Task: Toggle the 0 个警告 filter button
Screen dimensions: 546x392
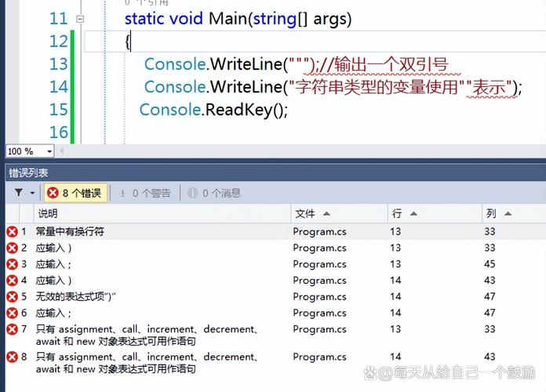Action: pos(145,193)
